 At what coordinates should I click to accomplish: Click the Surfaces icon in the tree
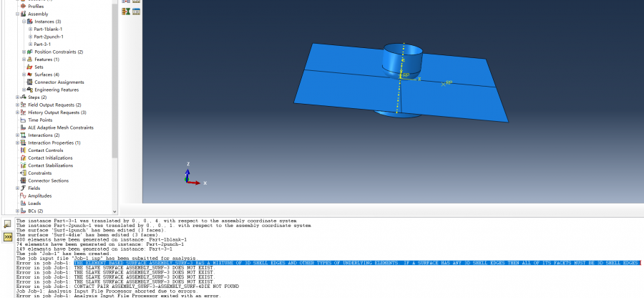(x=29, y=74)
